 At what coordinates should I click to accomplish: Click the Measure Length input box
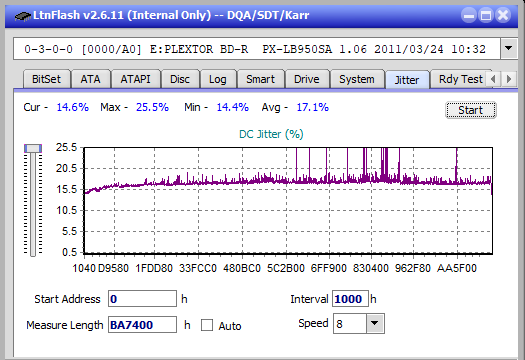142,325
